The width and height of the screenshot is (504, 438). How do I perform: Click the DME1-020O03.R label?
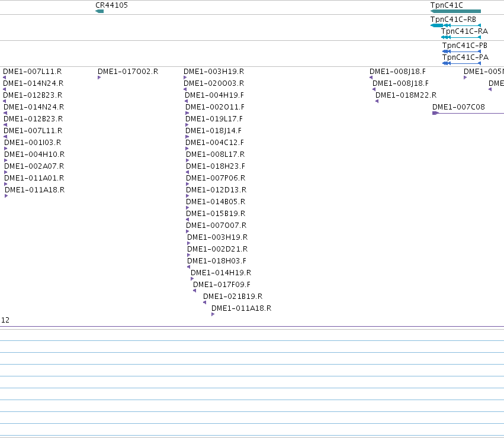click(214, 83)
